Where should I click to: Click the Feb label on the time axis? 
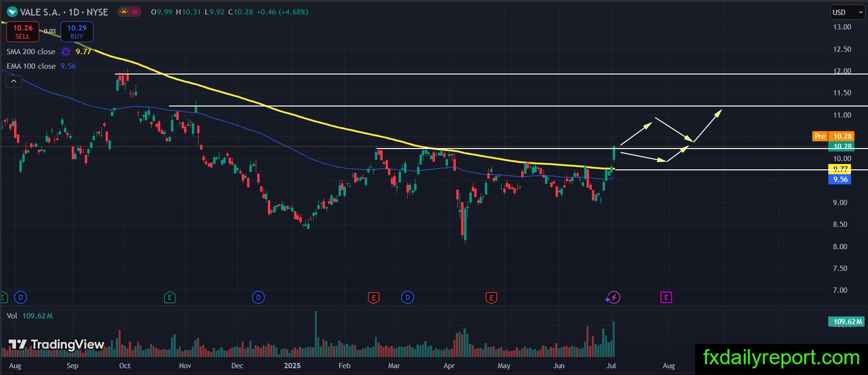pos(344,366)
